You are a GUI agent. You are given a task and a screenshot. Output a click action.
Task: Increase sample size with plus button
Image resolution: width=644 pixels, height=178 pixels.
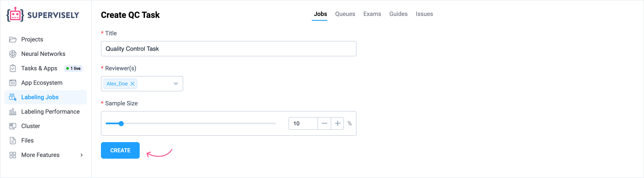[x=338, y=123]
